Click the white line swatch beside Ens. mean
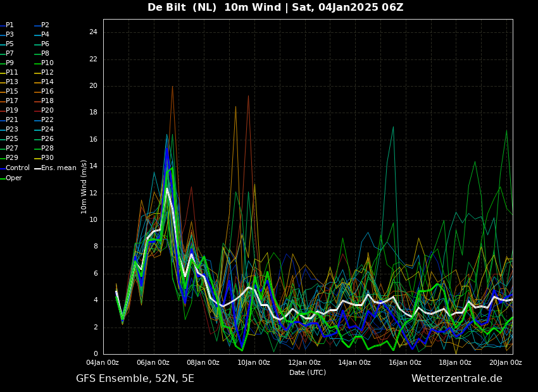Image resolution: width=538 pixels, height=392 pixels. coord(37,168)
